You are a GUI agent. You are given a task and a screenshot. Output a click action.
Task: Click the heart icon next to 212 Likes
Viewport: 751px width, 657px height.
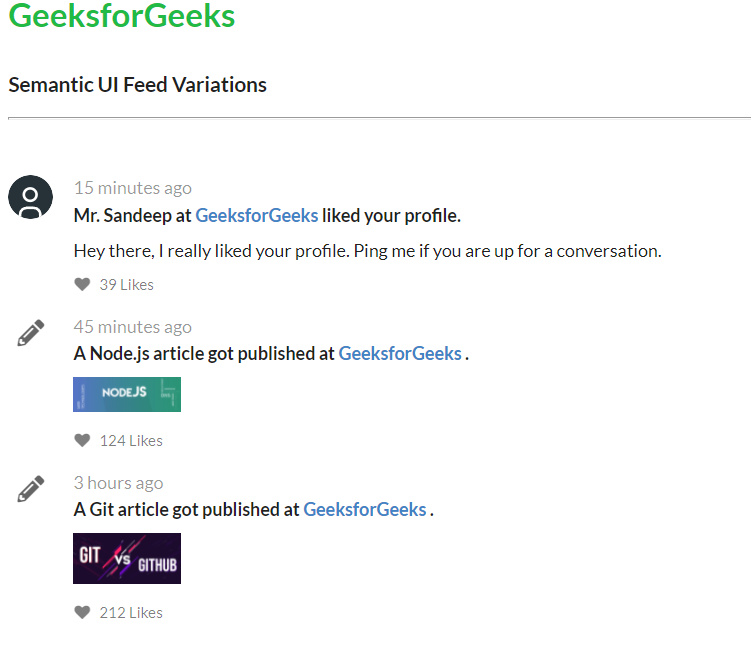click(82, 612)
